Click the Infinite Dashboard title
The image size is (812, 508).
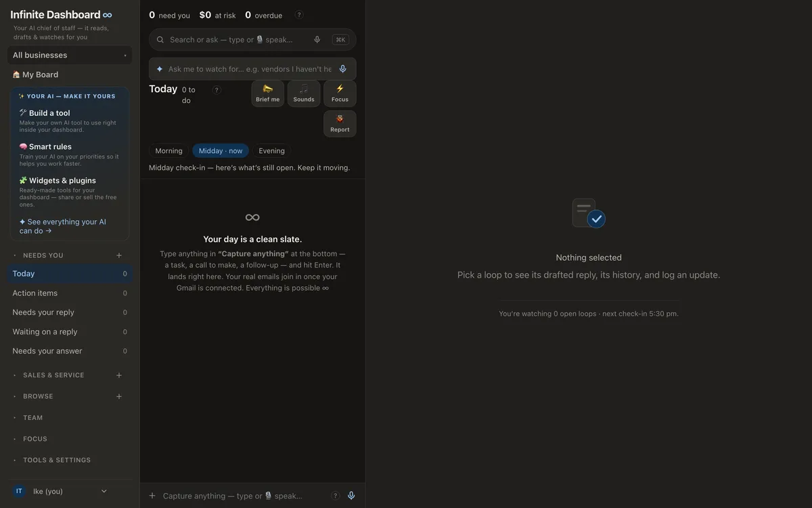click(55, 15)
